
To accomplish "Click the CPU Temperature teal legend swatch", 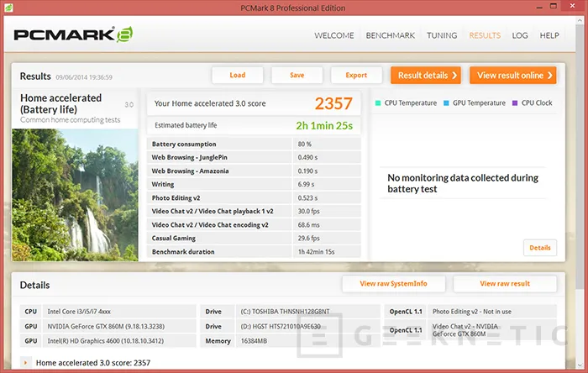I will 378,103.
